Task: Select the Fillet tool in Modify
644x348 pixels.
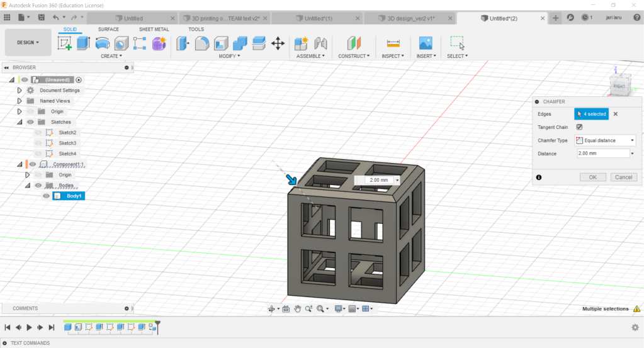Action: (x=201, y=43)
